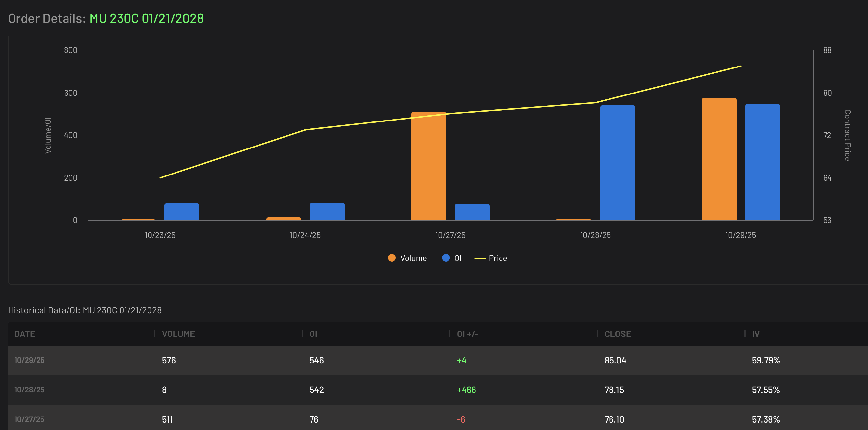The width and height of the screenshot is (868, 430).
Task: Click the OI column header in the table
Action: click(313, 334)
